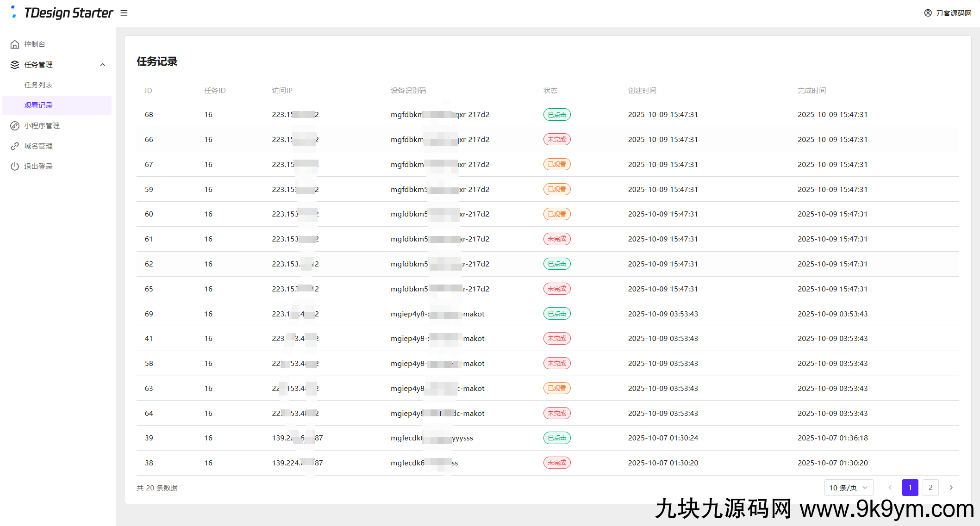Toggle sidebar with the hamburger icon

124,13
